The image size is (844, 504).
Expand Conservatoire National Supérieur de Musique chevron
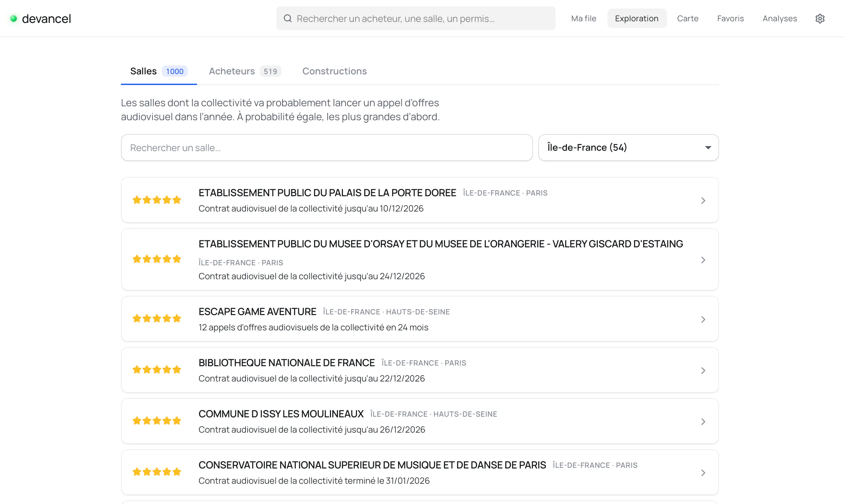(703, 473)
